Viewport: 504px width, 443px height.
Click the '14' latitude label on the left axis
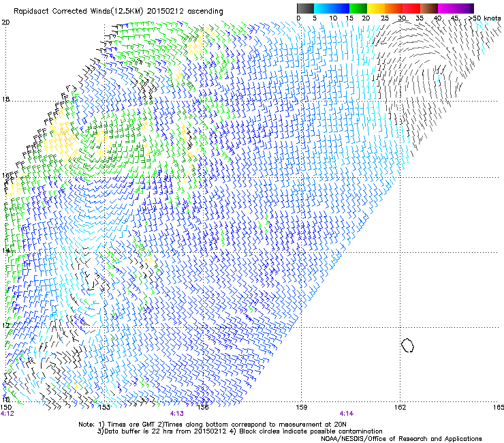coord(5,250)
